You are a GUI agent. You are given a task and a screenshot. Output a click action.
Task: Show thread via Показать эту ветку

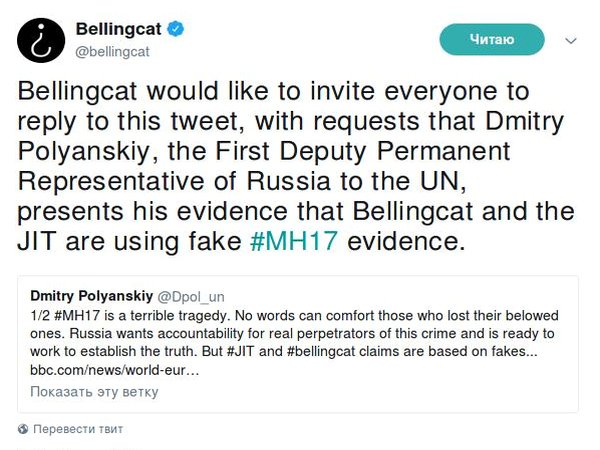pyautogui.click(x=94, y=391)
